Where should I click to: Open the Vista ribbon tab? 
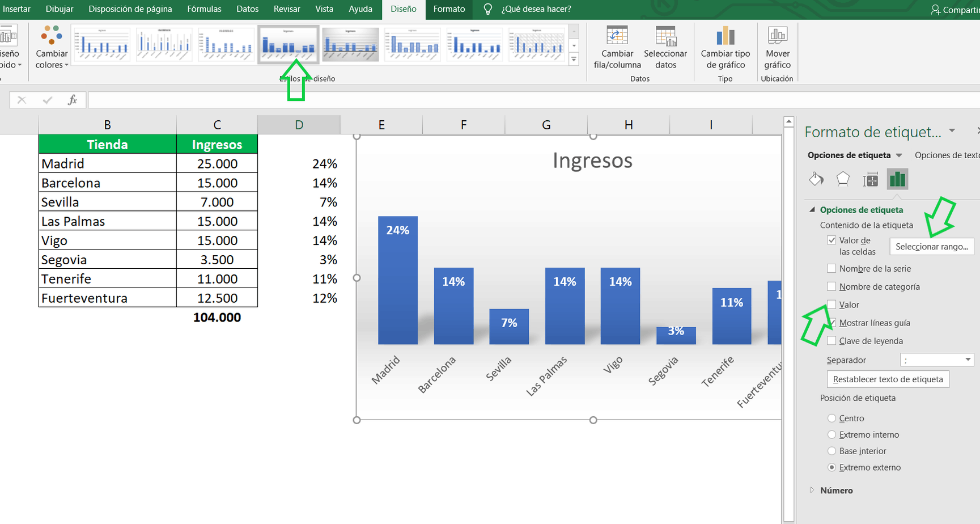(x=324, y=9)
